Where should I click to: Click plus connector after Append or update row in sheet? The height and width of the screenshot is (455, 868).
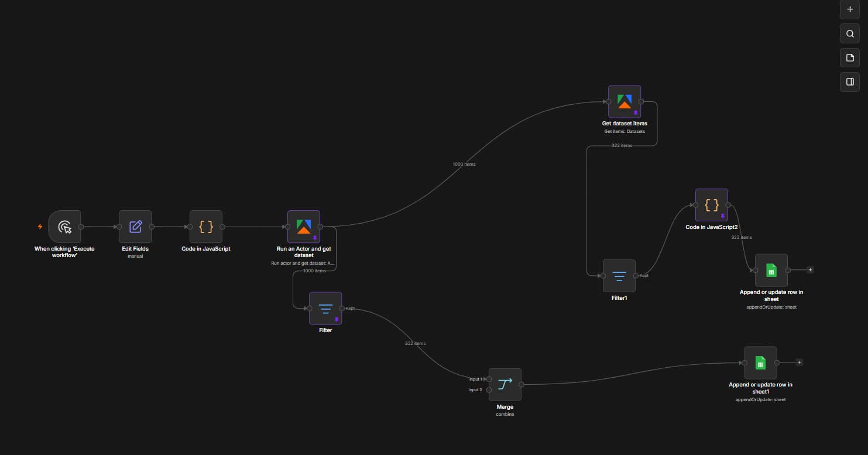810,270
